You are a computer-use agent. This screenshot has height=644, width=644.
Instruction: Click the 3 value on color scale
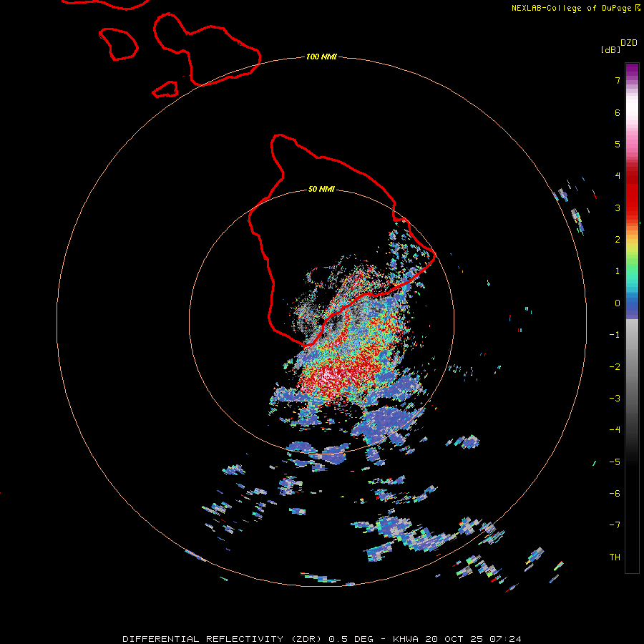point(618,208)
